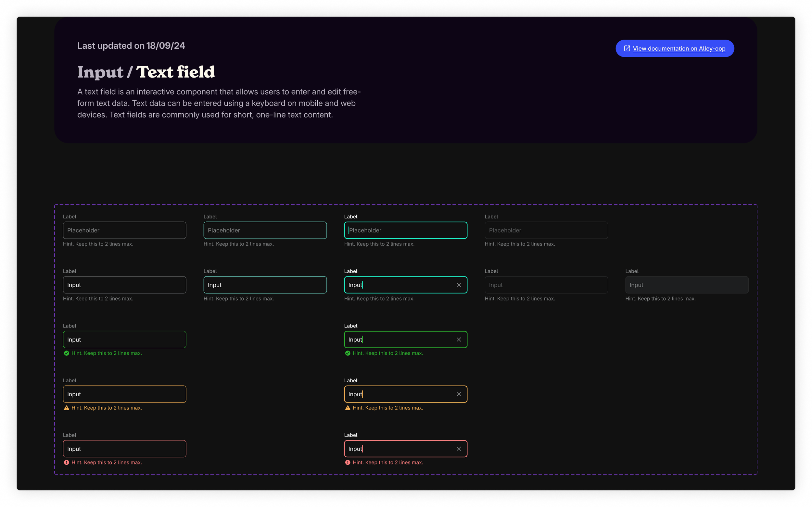The width and height of the screenshot is (812, 507).
Task: Click the green checkmark icon under the left success field
Action: click(67, 353)
